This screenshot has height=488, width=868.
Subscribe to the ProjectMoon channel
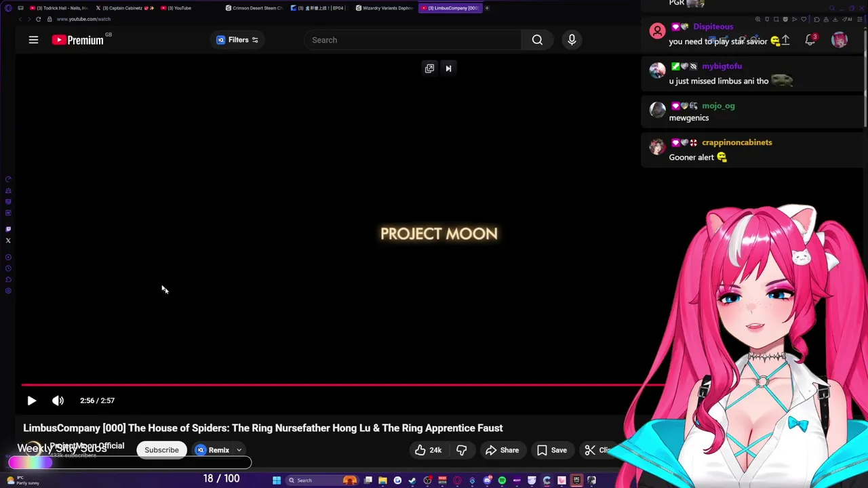[161, 450]
